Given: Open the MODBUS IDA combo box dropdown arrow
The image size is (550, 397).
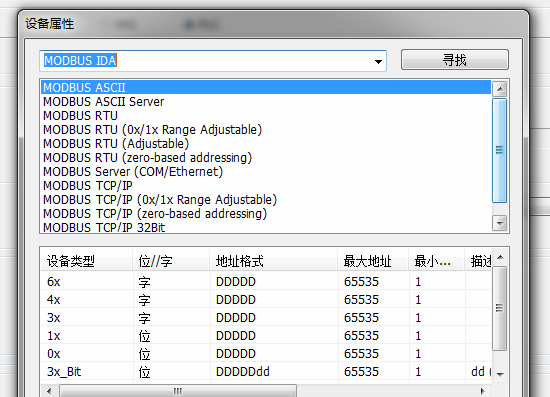Looking at the screenshot, I should point(378,61).
